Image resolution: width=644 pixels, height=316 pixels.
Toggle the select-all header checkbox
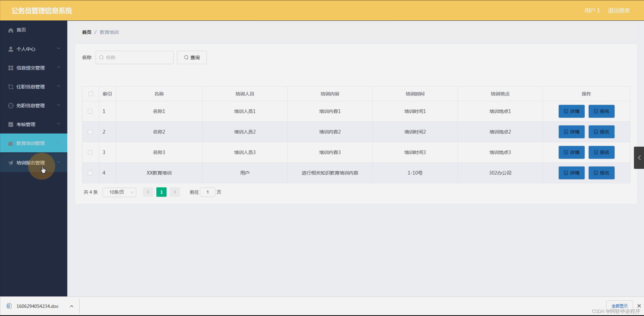click(x=91, y=94)
